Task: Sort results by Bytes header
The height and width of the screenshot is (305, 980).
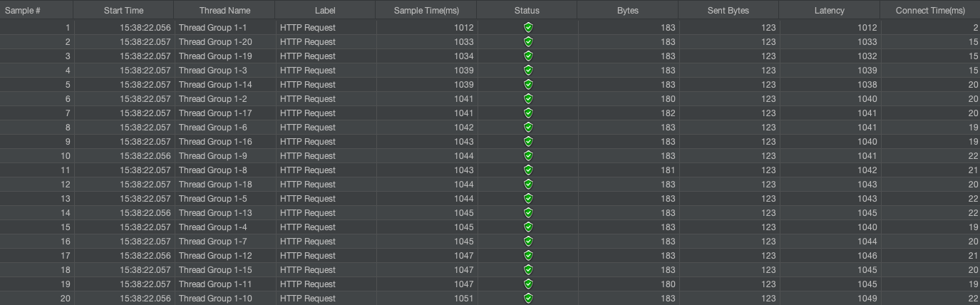Action: click(x=628, y=10)
